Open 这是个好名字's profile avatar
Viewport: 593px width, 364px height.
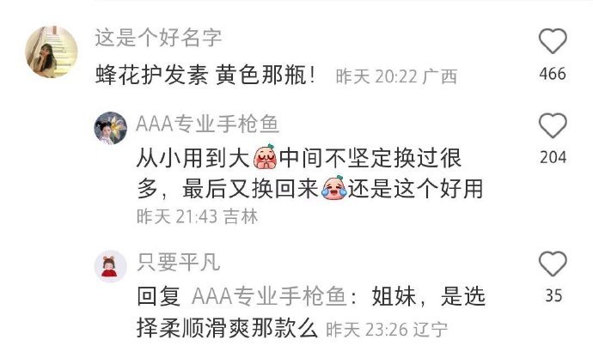click(52, 52)
